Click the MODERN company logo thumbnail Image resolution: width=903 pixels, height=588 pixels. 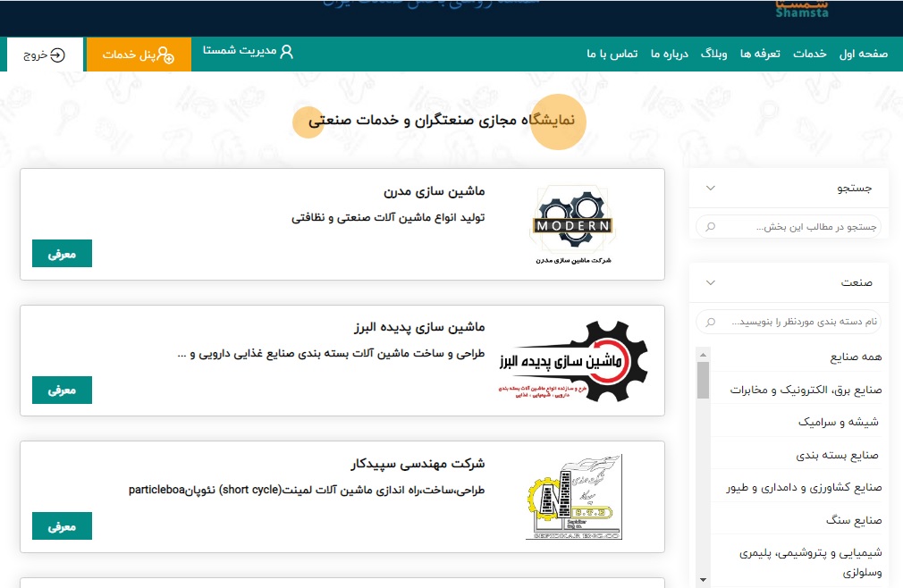[573, 225]
